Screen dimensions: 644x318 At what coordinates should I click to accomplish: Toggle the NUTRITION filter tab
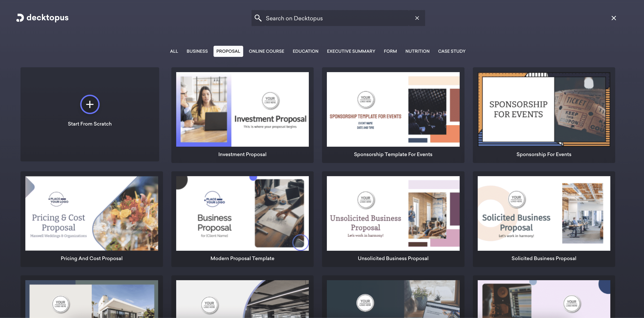[417, 51]
